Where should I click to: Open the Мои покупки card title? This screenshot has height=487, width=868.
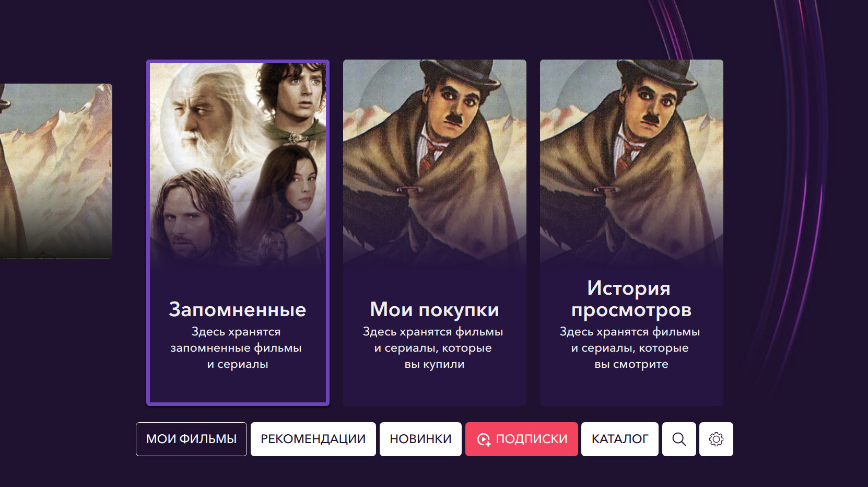point(435,310)
